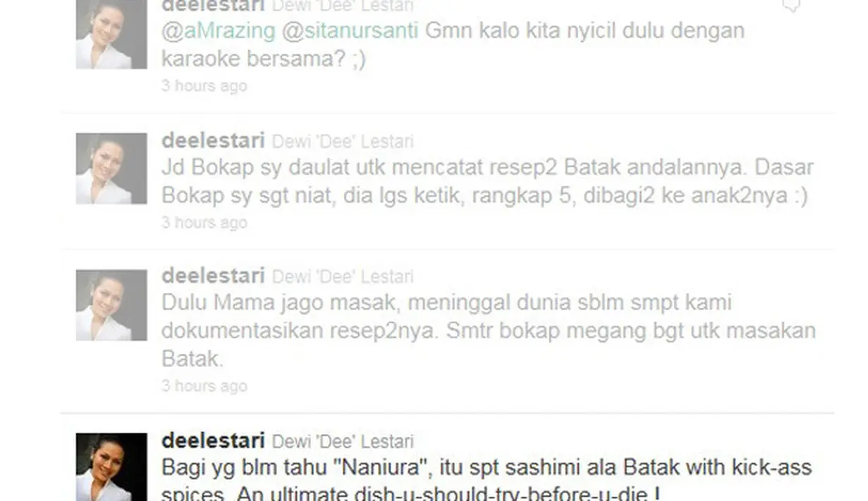868x501 pixels.
Task: Click Dewi 'Dee' Lestari name on the Dulu Mama tweet
Action: pyautogui.click(x=343, y=277)
